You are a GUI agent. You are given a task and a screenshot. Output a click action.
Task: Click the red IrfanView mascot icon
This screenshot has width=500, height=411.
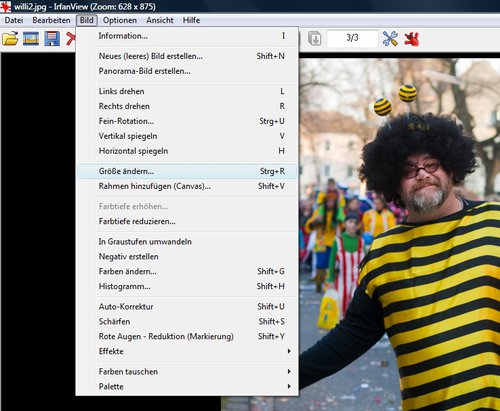pos(412,39)
